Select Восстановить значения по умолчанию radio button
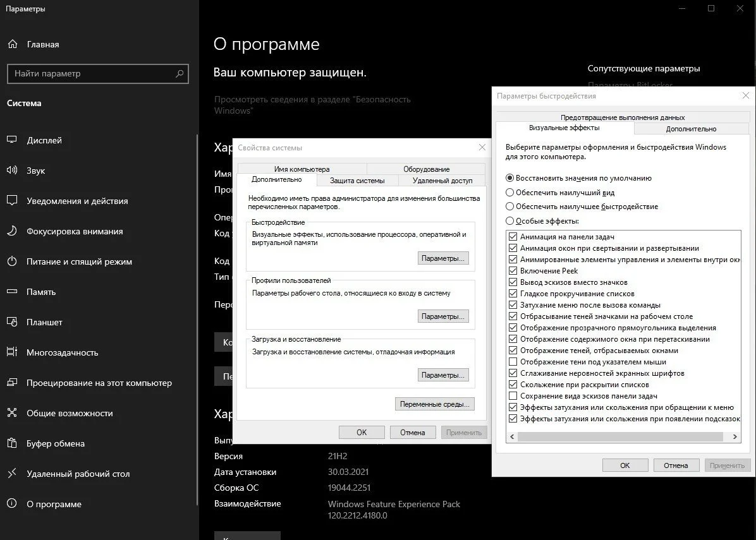The image size is (756, 540). coord(509,177)
